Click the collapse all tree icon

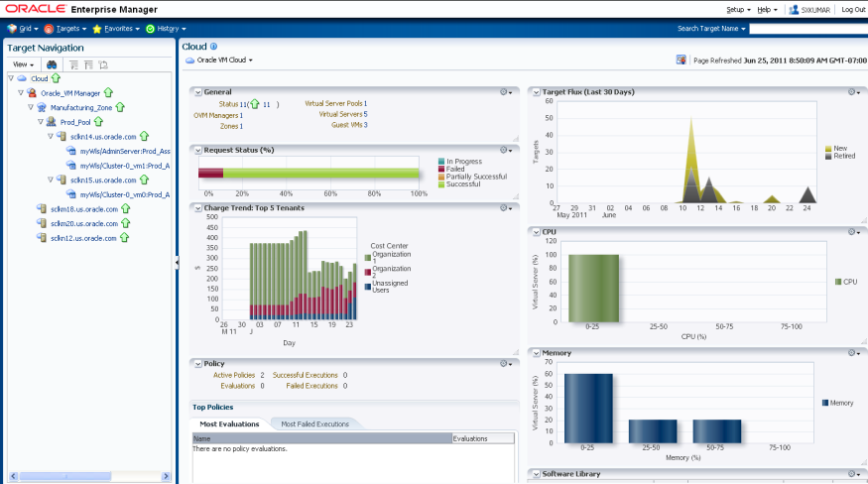point(88,64)
